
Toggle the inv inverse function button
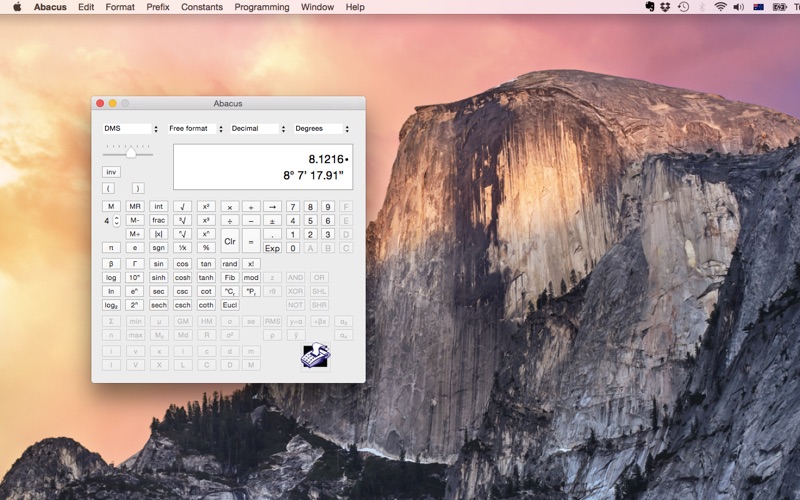click(111, 172)
